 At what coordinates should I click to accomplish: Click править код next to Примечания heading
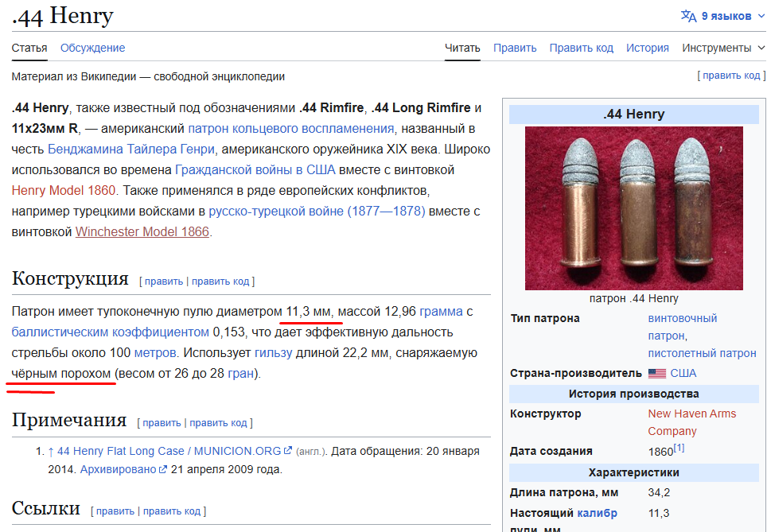coord(218,423)
